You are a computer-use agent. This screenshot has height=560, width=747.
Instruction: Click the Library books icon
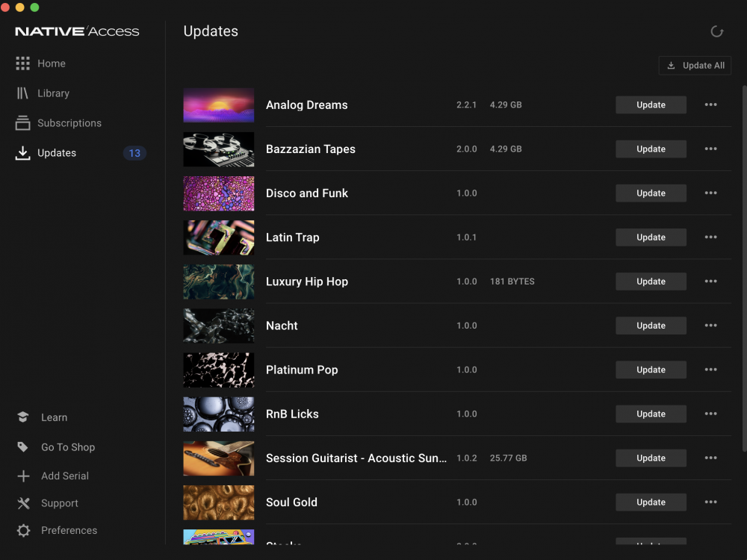point(22,93)
